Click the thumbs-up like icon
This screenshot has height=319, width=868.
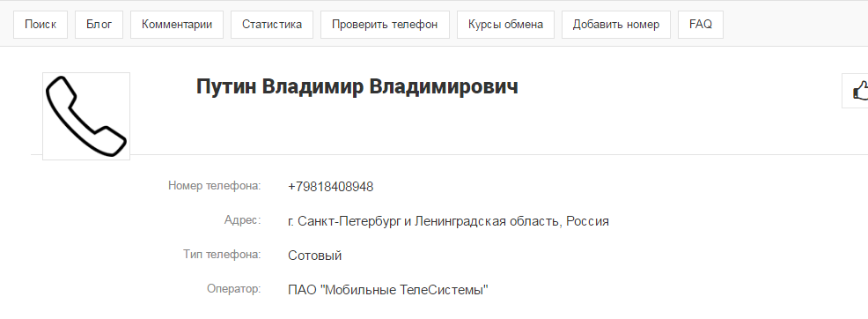[x=860, y=90]
